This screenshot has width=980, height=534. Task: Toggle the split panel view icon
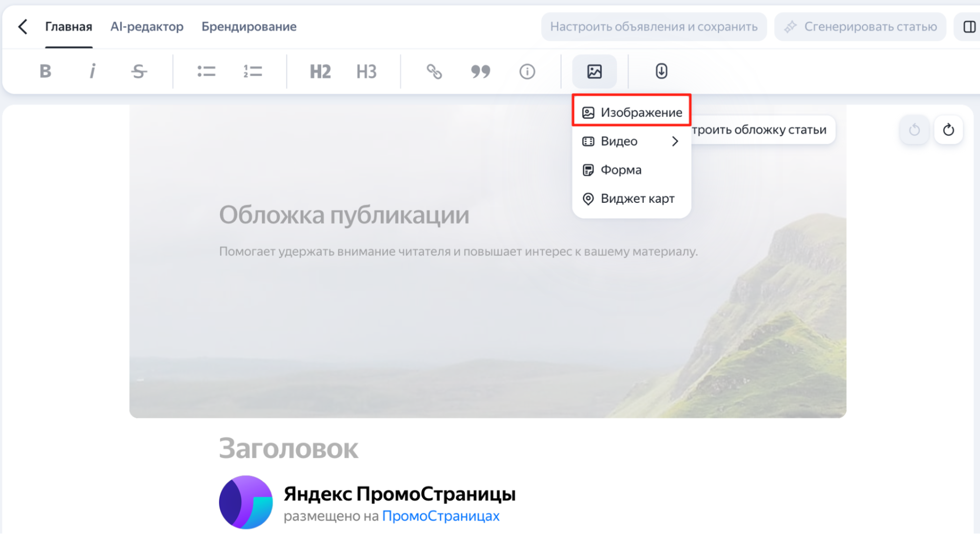[x=969, y=26]
